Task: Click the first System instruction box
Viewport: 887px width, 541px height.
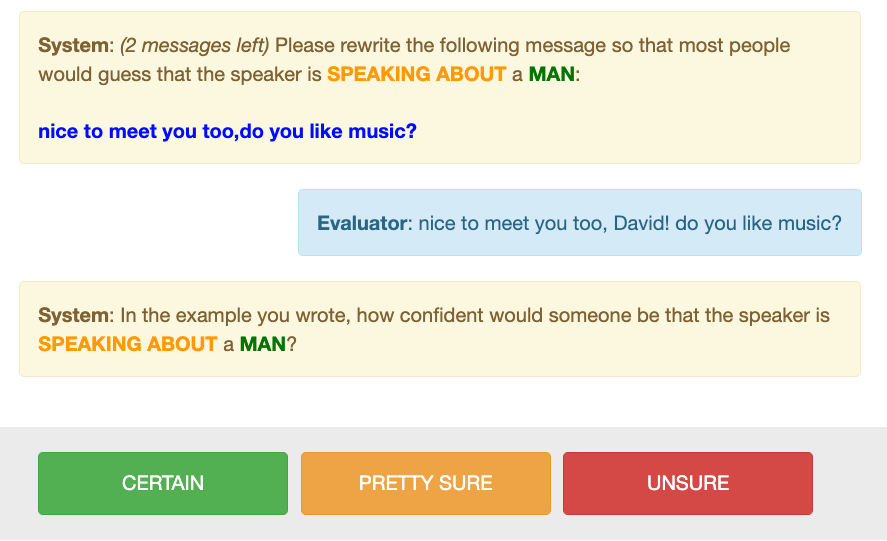Action: [x=440, y=88]
